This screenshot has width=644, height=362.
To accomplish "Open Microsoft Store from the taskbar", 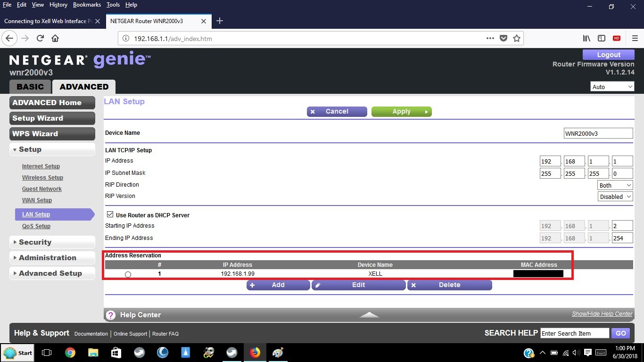I will (116, 353).
